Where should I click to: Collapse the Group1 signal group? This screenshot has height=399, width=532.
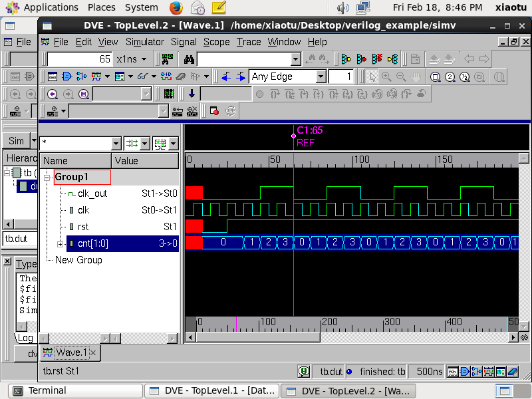point(47,177)
